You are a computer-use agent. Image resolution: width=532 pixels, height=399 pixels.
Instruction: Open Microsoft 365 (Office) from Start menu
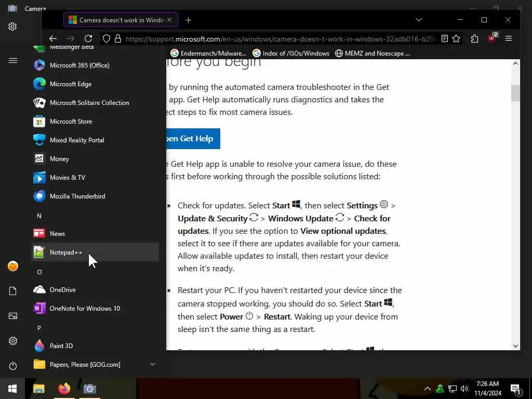[95, 65]
